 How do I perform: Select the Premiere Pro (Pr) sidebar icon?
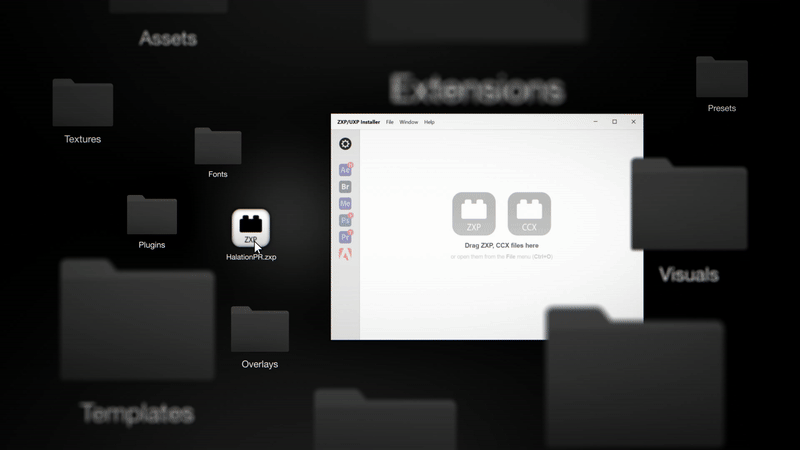[x=345, y=237]
